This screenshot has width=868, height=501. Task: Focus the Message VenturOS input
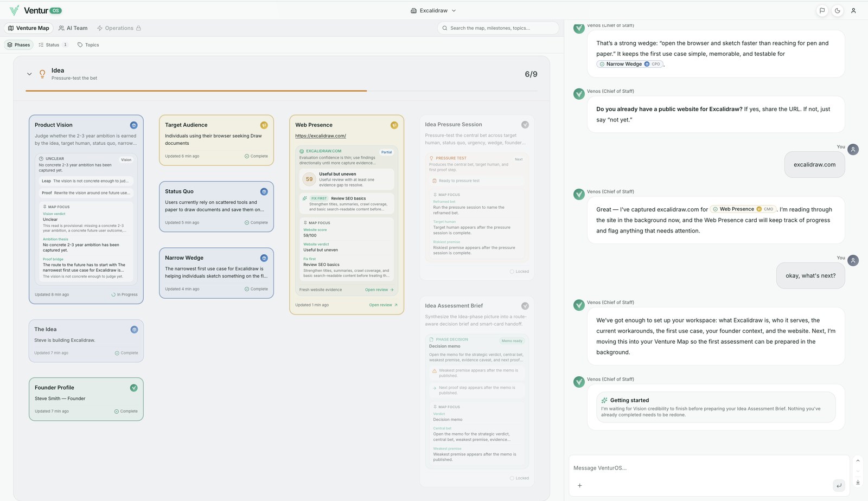(708, 468)
